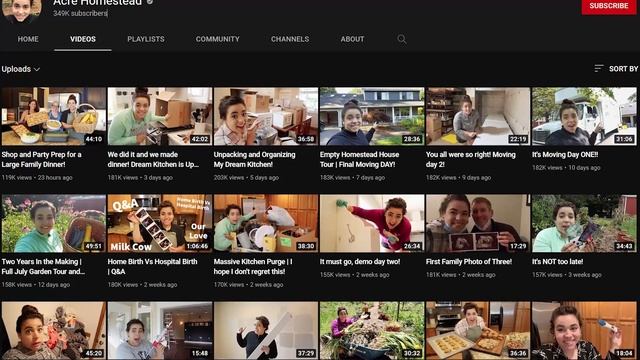Click the 34:43 seed packets thumbnail
The width and height of the screenshot is (640, 360).
click(584, 223)
